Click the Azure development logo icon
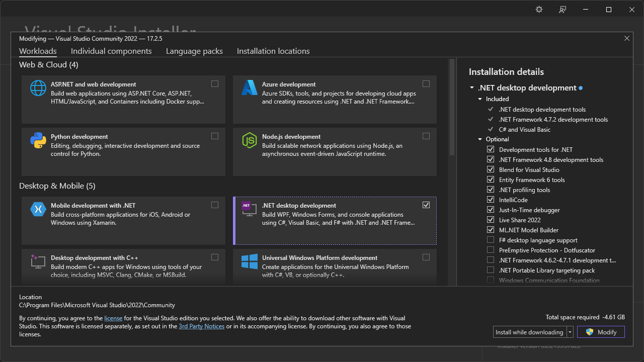Image resolution: width=644 pixels, height=362 pixels. pos(250,88)
